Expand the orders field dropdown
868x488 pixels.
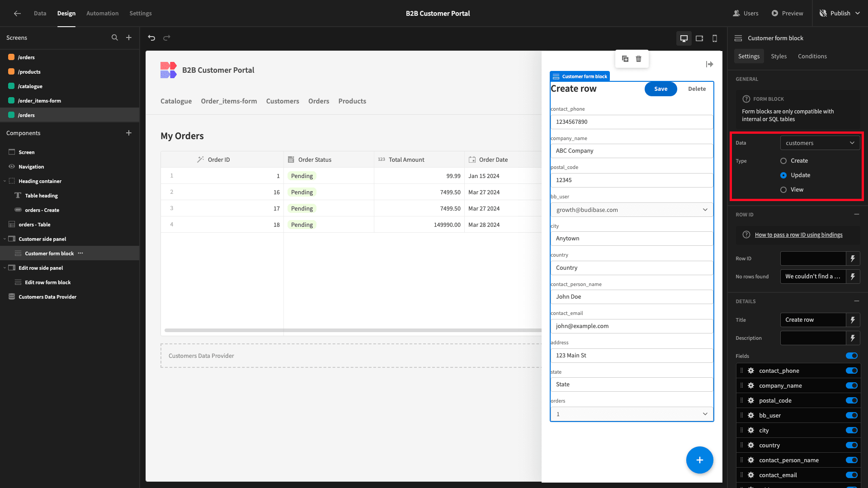click(705, 413)
